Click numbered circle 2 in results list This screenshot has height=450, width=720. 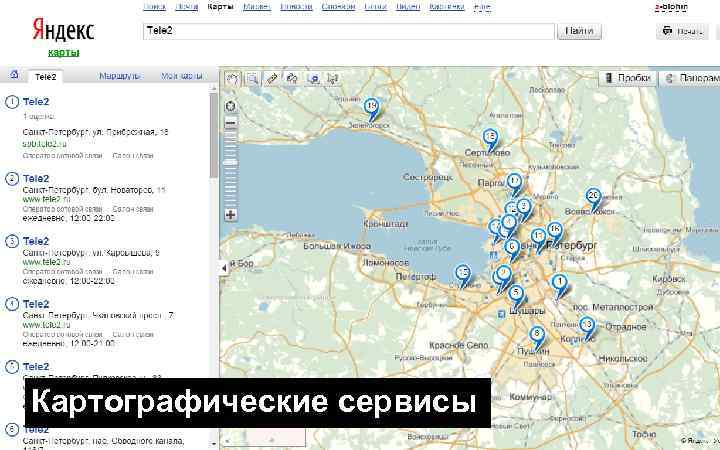pos(12,179)
